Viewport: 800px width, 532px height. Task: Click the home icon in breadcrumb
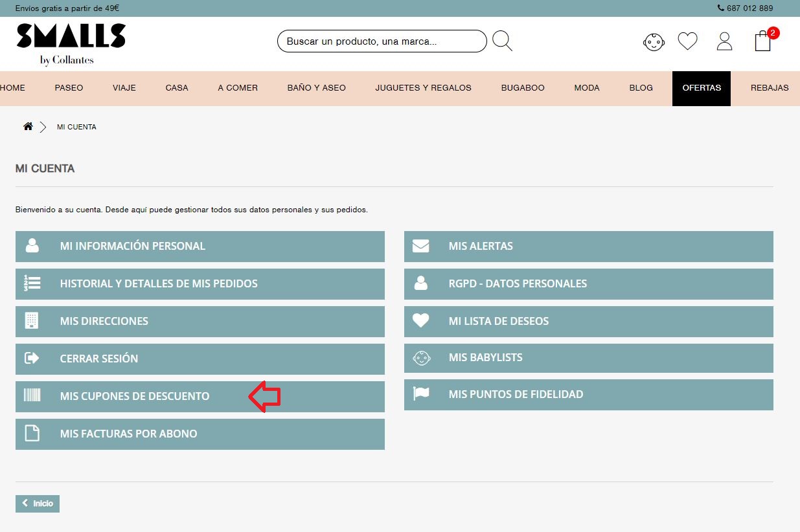[x=28, y=127]
